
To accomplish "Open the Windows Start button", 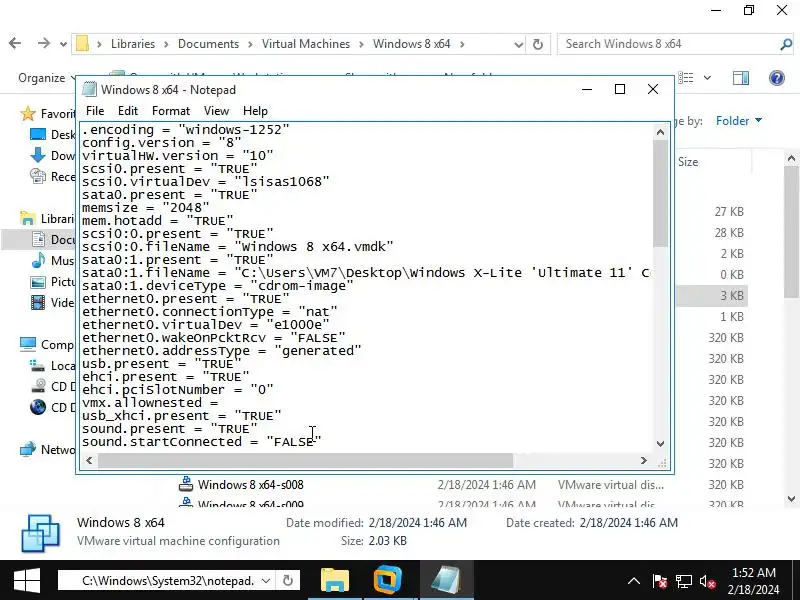I will [x=27, y=580].
